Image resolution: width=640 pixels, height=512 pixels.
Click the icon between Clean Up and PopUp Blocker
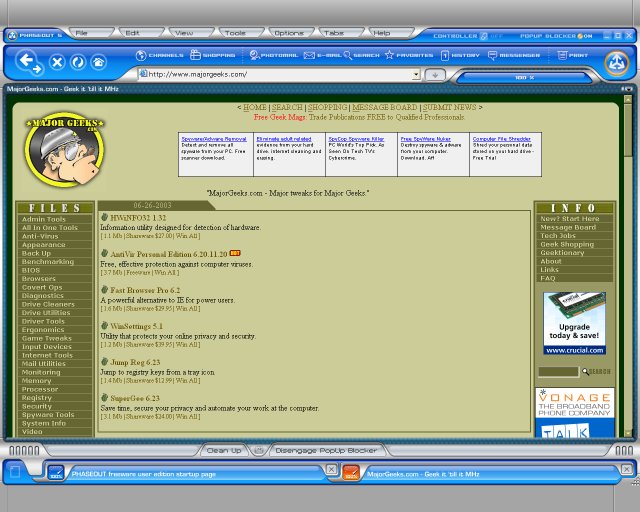tap(258, 450)
